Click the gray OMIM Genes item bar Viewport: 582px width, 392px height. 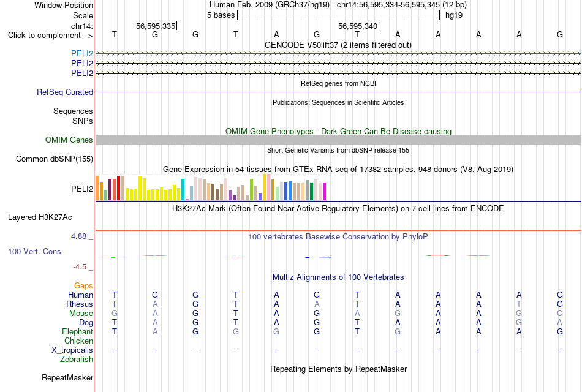click(x=338, y=140)
